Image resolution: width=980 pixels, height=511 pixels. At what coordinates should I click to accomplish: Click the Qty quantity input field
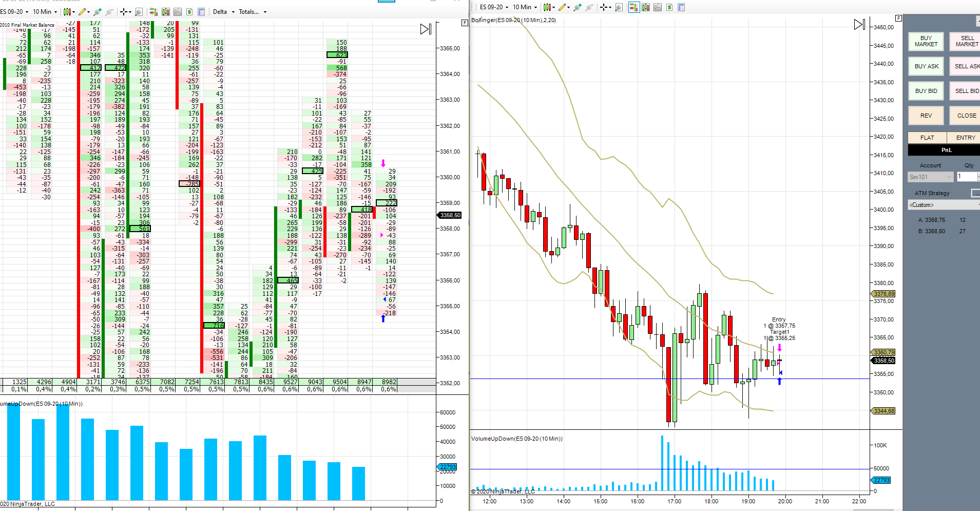[967, 177]
